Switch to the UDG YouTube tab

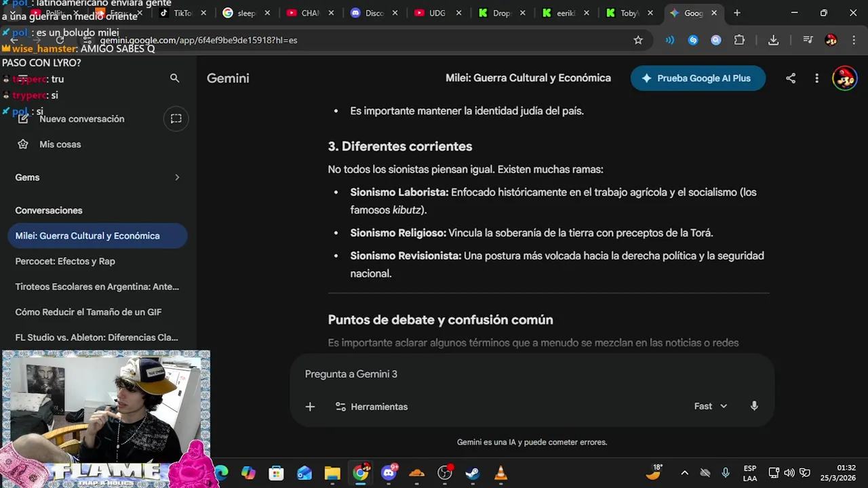(x=437, y=13)
